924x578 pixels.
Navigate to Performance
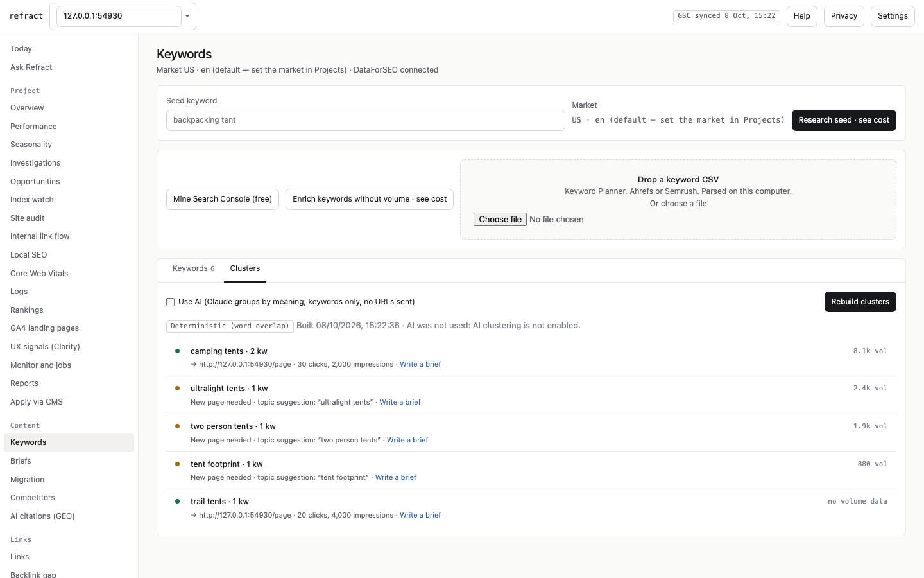coord(69,127)
